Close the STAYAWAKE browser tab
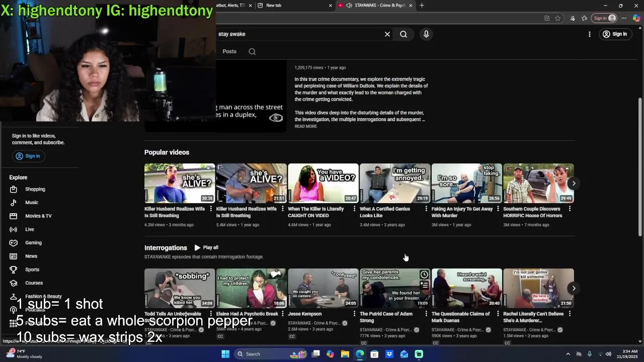 (x=411, y=6)
